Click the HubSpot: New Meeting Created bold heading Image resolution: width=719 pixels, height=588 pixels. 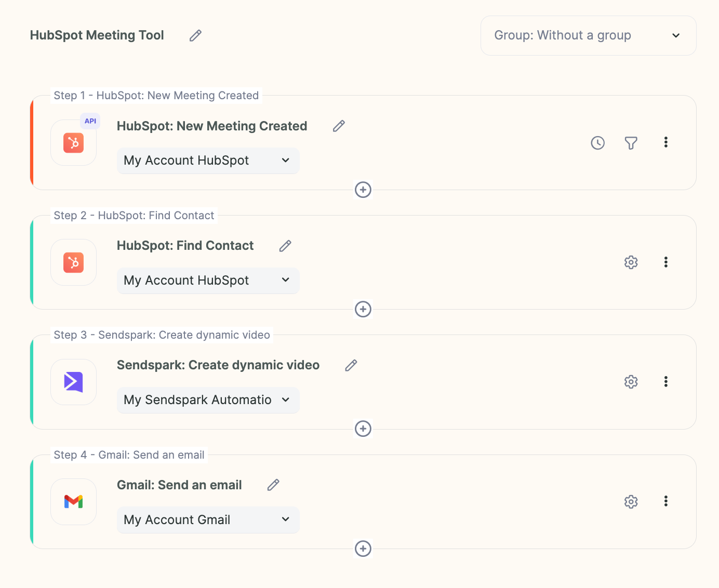(x=212, y=126)
